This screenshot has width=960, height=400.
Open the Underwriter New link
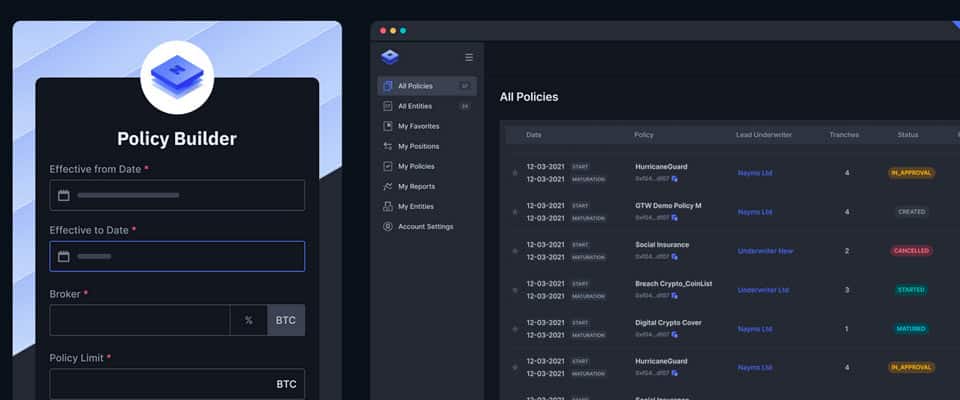tap(765, 251)
